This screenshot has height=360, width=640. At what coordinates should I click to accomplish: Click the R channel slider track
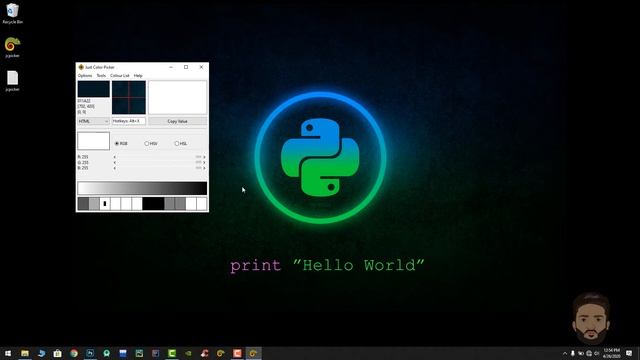(x=159, y=157)
